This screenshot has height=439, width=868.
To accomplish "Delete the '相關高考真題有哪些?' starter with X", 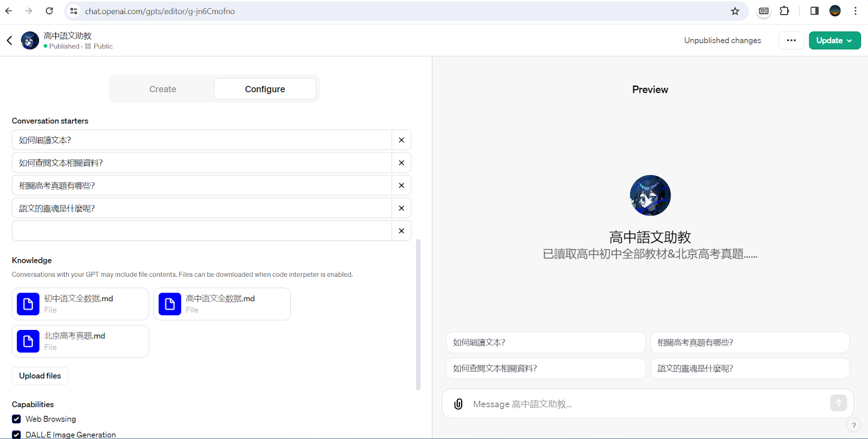I will [401, 186].
